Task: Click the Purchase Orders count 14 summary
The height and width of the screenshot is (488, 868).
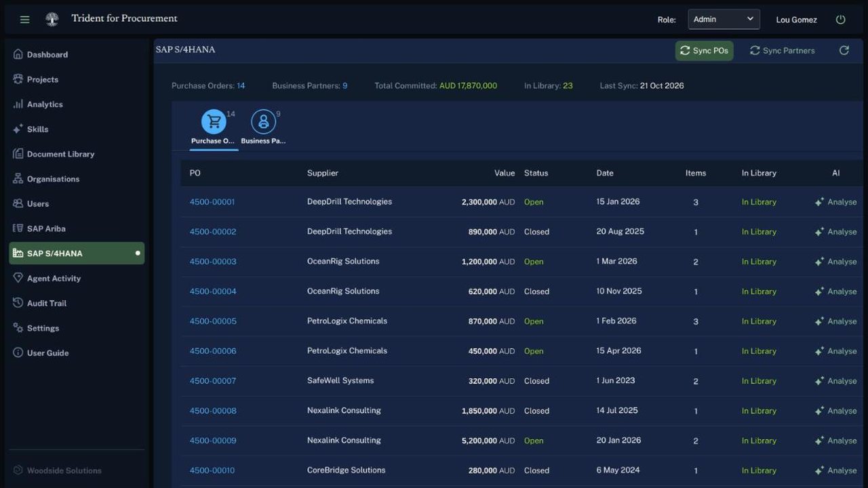Action: tap(208, 85)
